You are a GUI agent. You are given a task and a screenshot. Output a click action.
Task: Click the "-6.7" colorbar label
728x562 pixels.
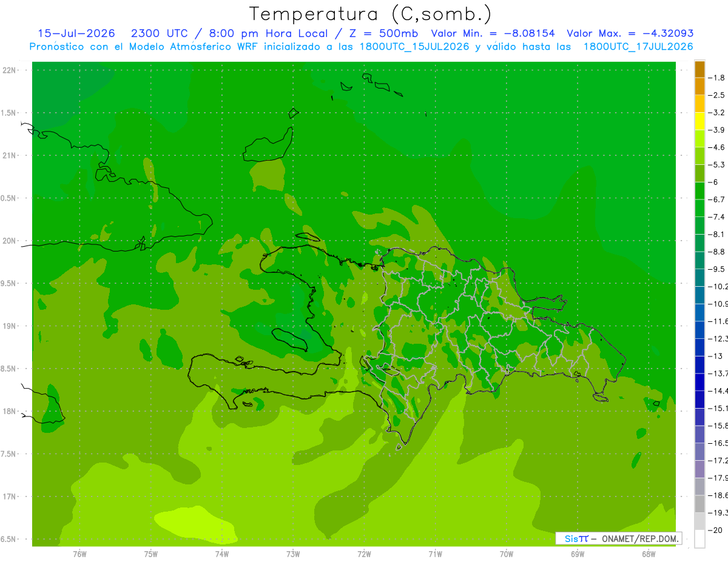717,199
